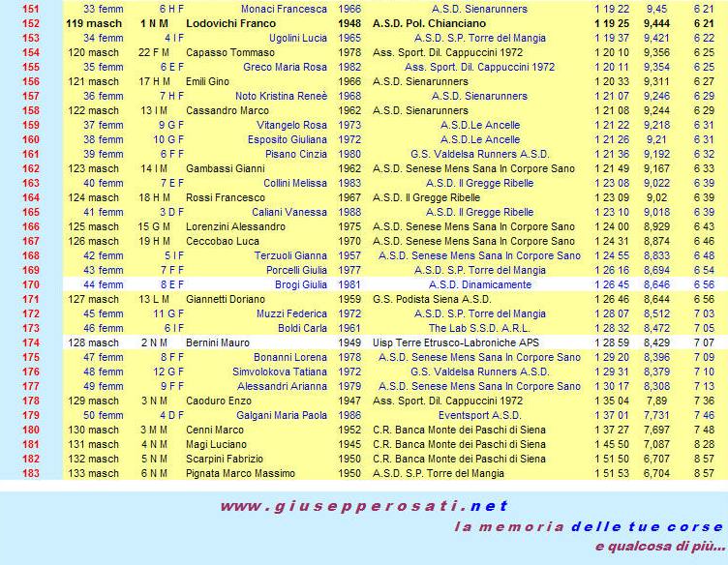The image size is (728, 565).
Task: Select gender rank 50 femm
Action: [x=103, y=415]
